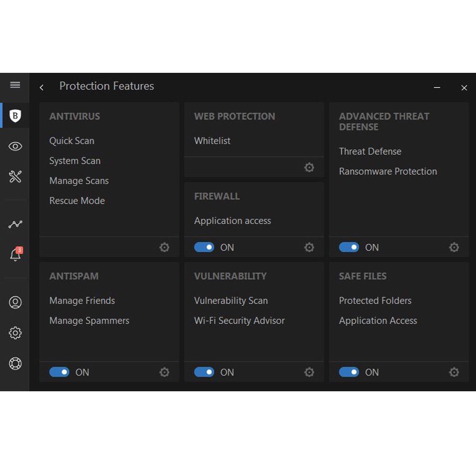The image size is (476, 476).
Task: Open the Activity graph icon
Action: point(15,224)
